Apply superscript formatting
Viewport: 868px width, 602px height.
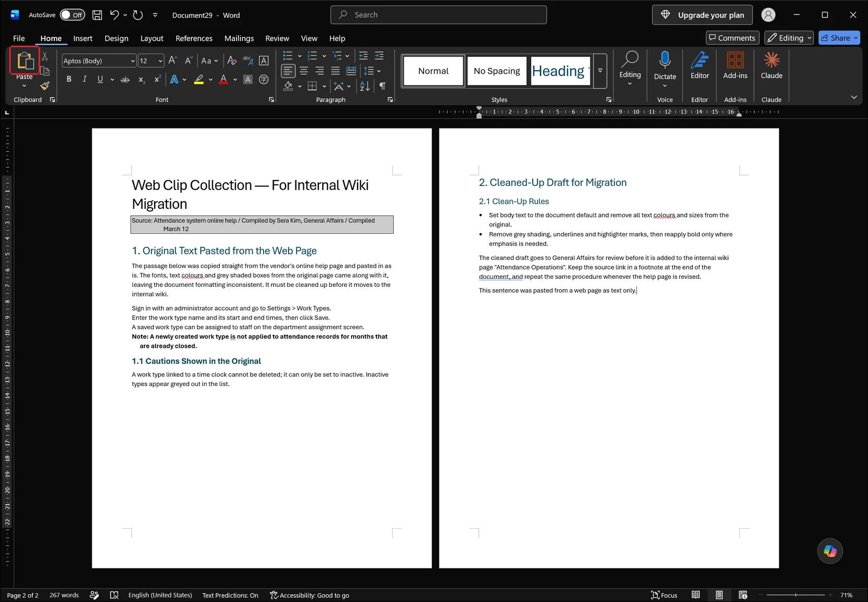[x=157, y=79]
